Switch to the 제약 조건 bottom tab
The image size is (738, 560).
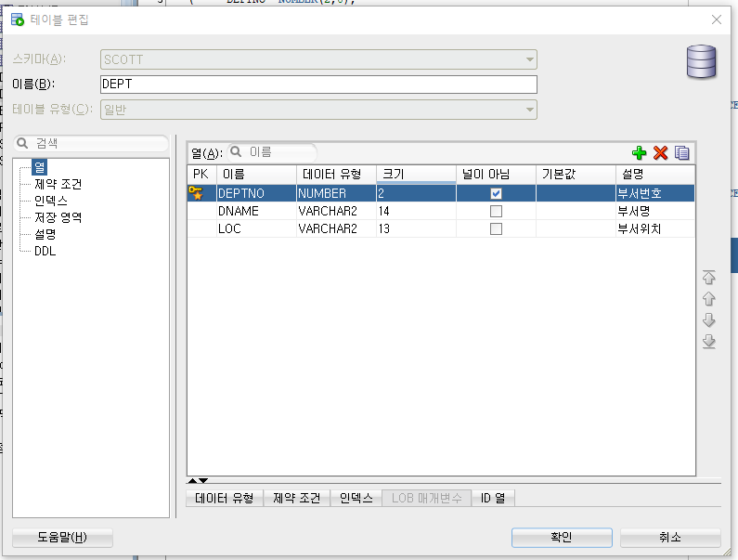(x=296, y=498)
